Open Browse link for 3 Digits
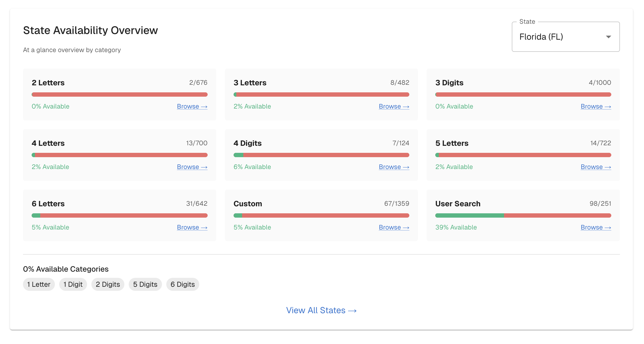 click(x=596, y=106)
